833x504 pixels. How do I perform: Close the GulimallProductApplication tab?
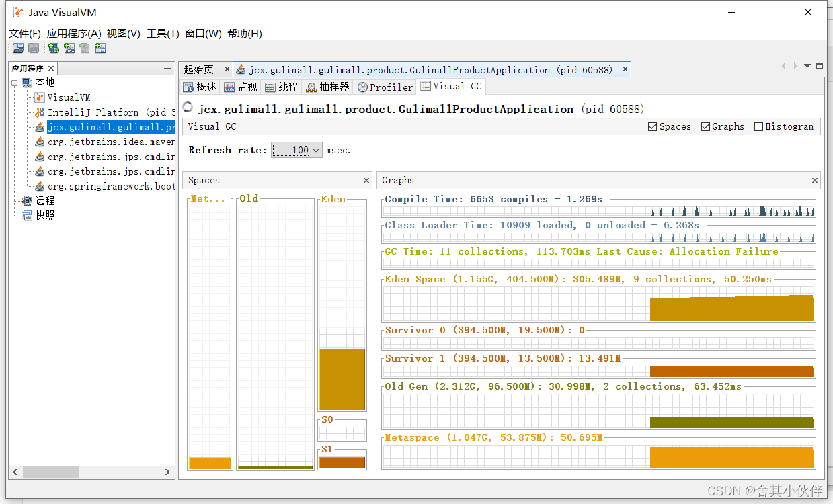pyautogui.click(x=625, y=69)
